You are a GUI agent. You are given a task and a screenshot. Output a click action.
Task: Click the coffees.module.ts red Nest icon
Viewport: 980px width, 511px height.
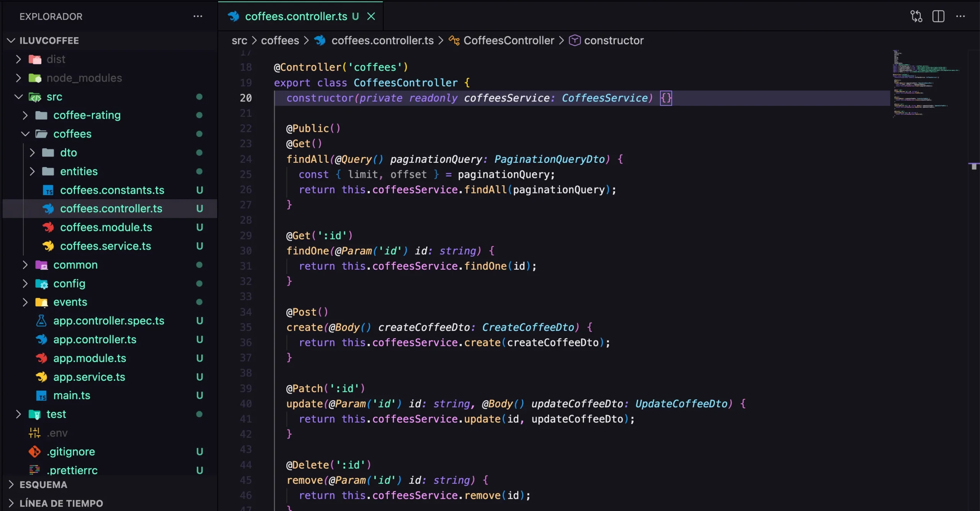tap(48, 227)
